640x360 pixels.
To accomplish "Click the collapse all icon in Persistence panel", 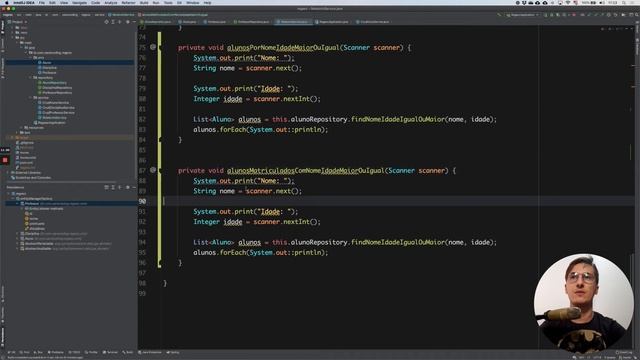I will [x=120, y=187].
